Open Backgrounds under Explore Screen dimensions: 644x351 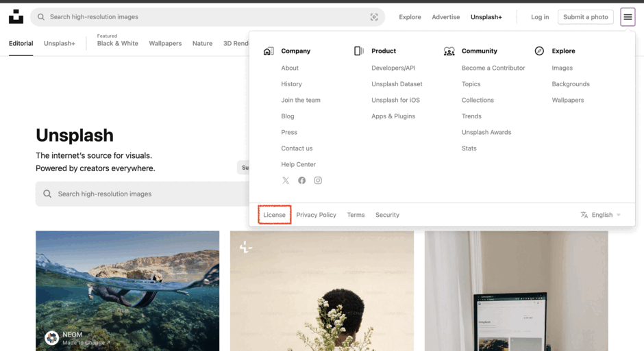(571, 84)
